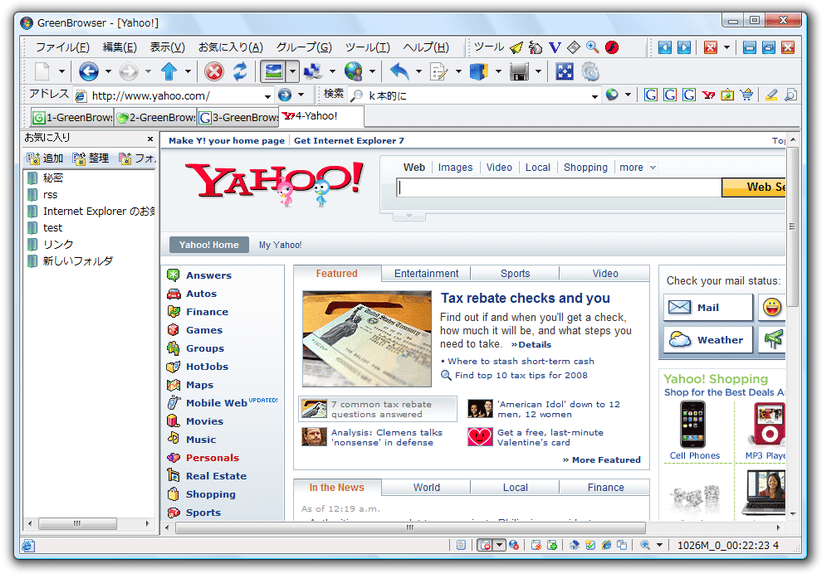822x574 pixels.
Task: Create a new blank page
Action: click(42, 71)
